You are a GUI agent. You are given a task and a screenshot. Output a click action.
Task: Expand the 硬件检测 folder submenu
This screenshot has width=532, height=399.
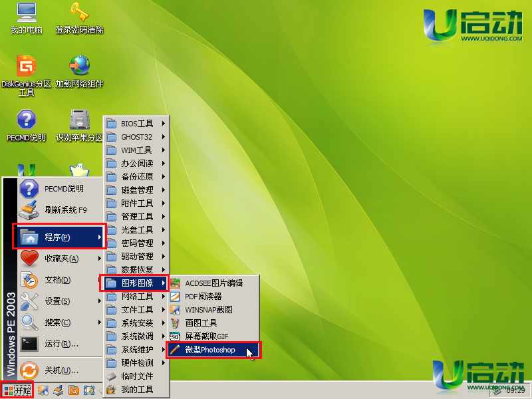point(136,362)
